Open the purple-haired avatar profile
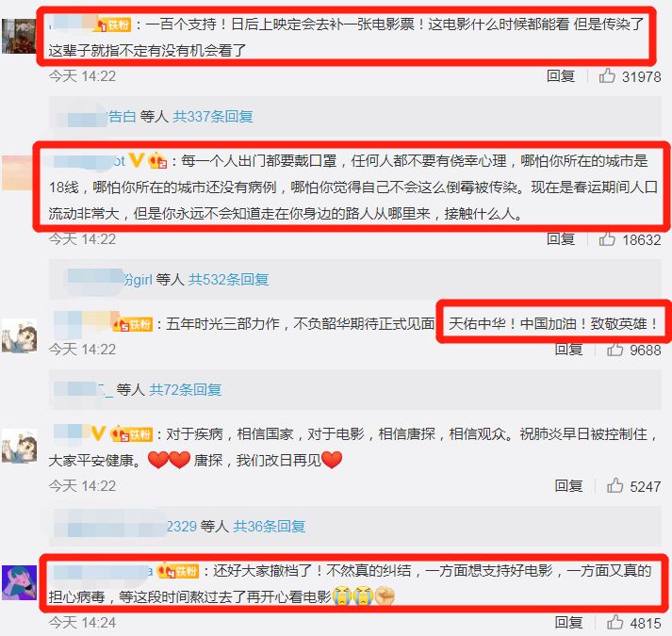The height and width of the screenshot is (636, 672). click(x=19, y=582)
